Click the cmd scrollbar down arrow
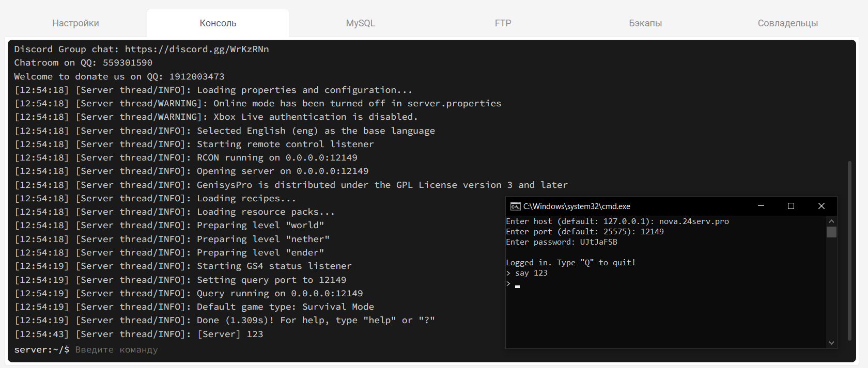The width and height of the screenshot is (868, 368). 831,343
